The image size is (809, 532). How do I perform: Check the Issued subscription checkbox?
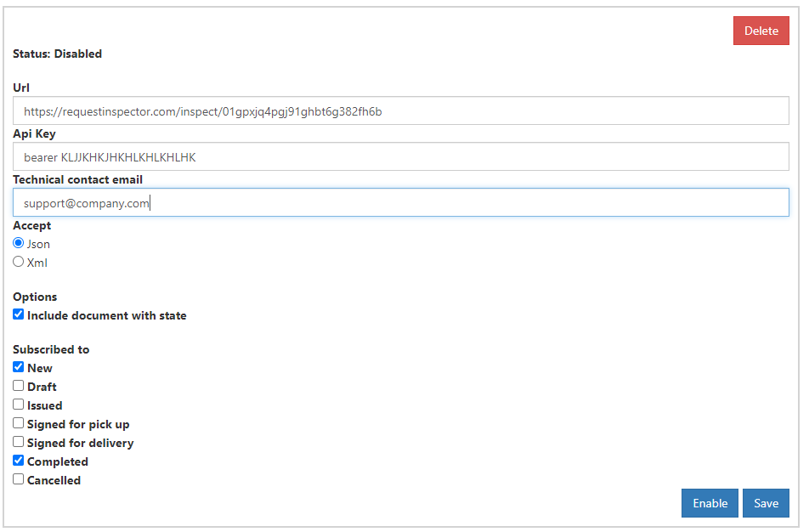click(x=19, y=404)
